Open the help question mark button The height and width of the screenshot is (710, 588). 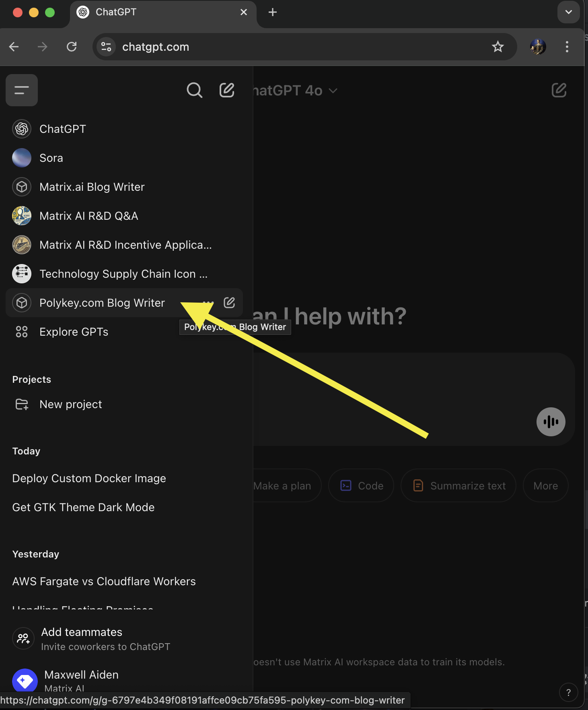click(x=569, y=692)
